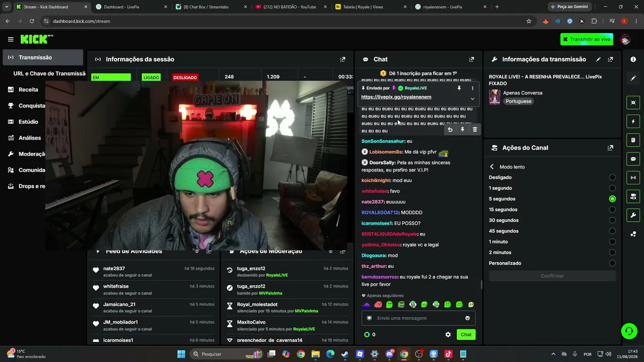The height and width of the screenshot is (362, 644).
Task: Open Feed de Atividades filter menu
Action: [x=197, y=251]
